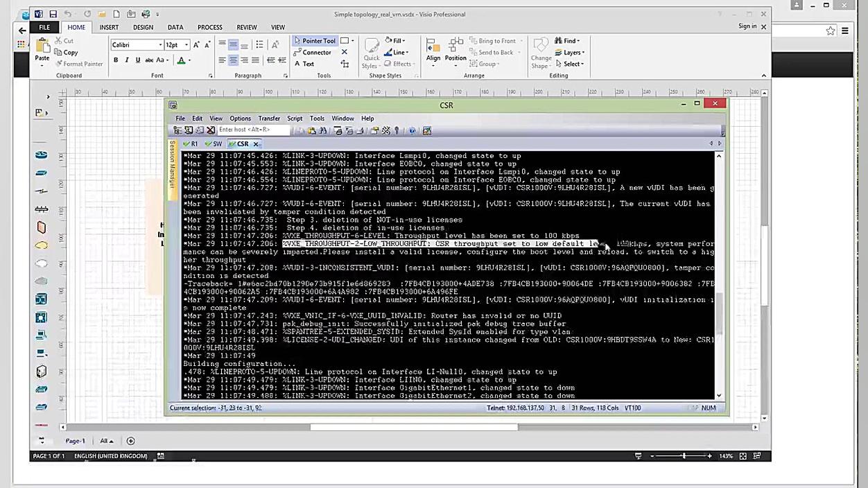Toggle strikethrough formatting
Image resolution: width=868 pixels, height=488 pixels.
[x=149, y=60]
